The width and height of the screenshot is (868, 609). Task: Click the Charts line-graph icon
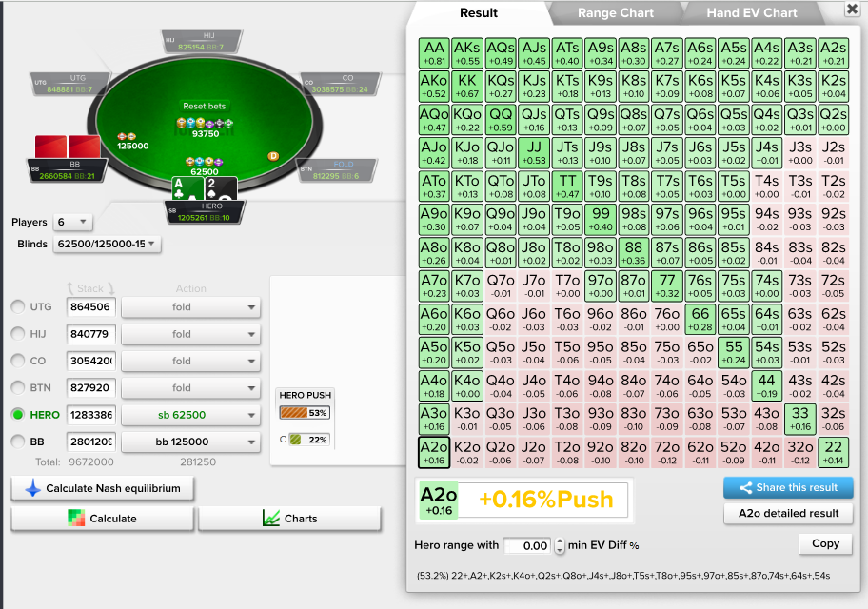click(270, 519)
